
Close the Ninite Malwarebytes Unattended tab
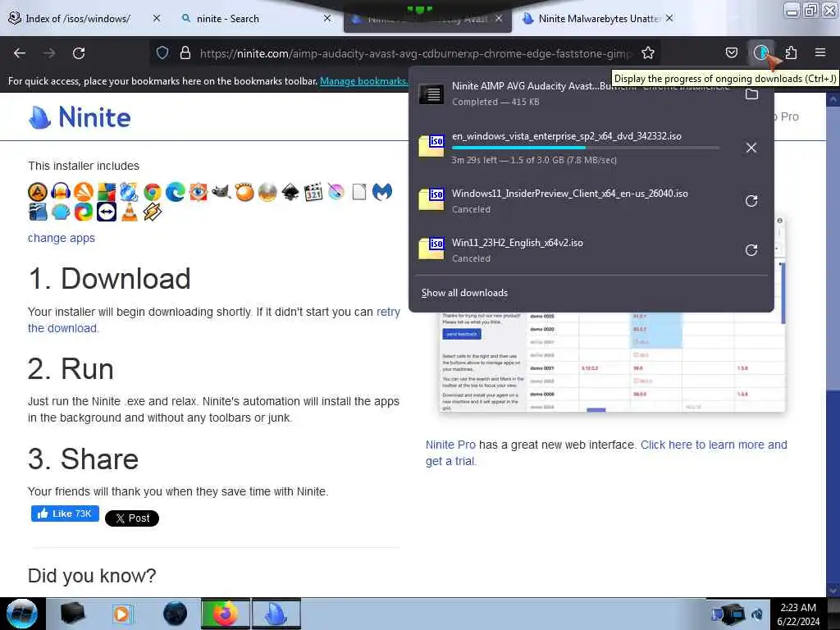click(x=669, y=19)
